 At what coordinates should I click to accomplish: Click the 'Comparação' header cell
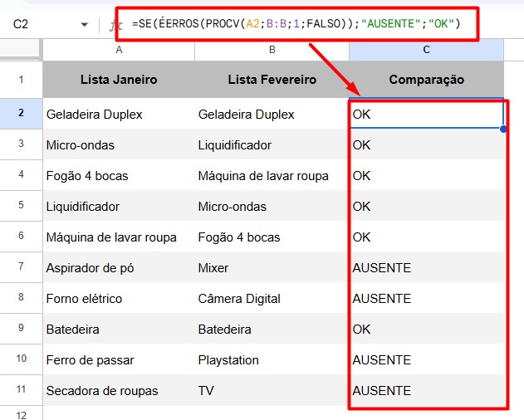coord(426,80)
